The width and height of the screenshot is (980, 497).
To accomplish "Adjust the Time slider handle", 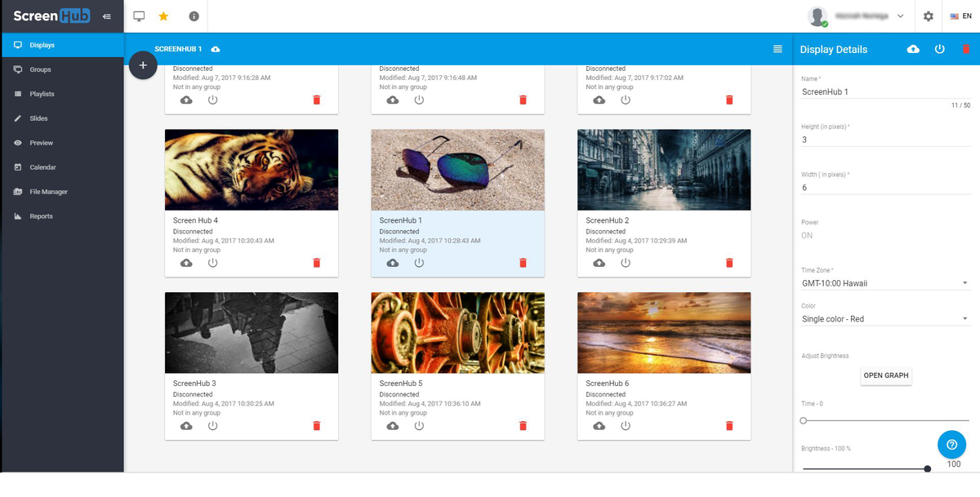I will (804, 421).
